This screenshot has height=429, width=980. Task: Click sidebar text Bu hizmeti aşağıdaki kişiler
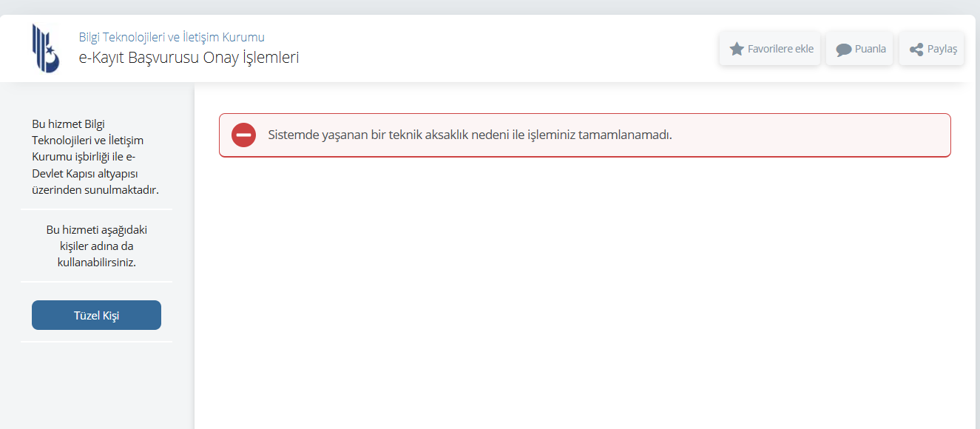tap(96, 246)
